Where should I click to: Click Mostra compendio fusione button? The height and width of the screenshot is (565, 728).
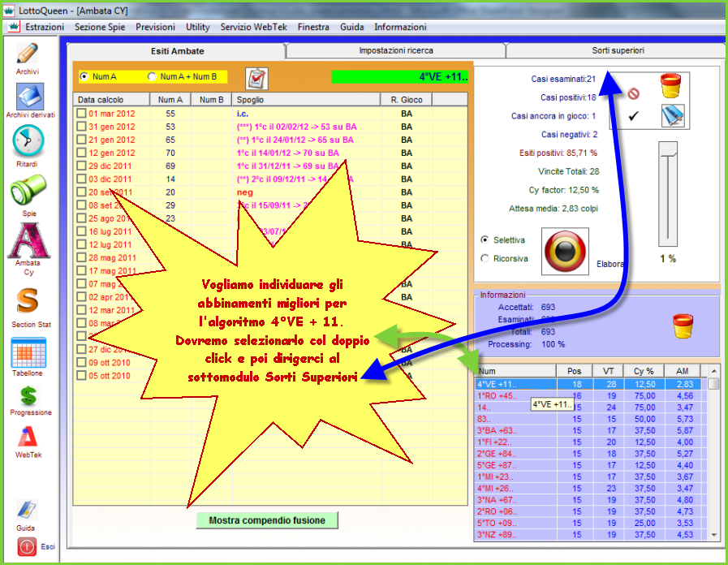coord(267,520)
